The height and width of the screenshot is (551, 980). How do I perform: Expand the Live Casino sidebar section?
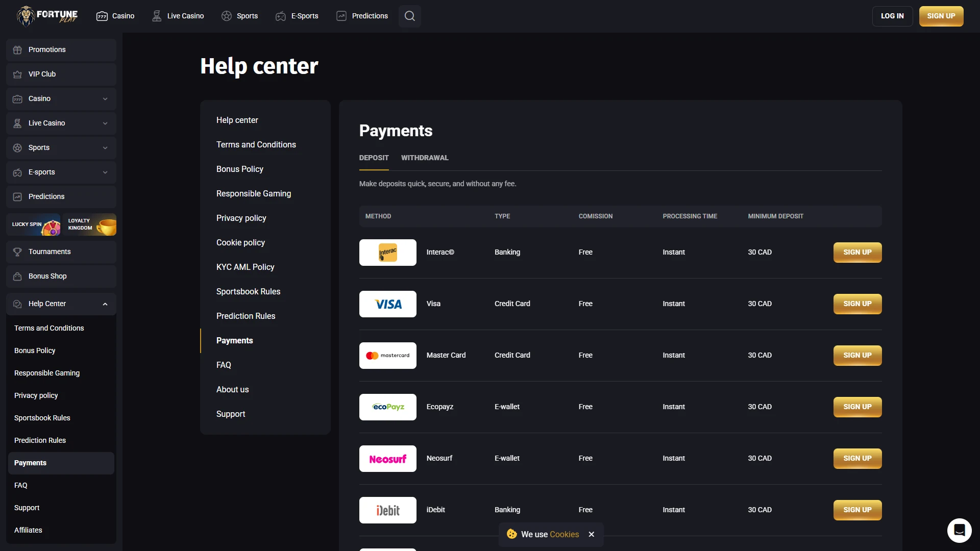tap(105, 123)
